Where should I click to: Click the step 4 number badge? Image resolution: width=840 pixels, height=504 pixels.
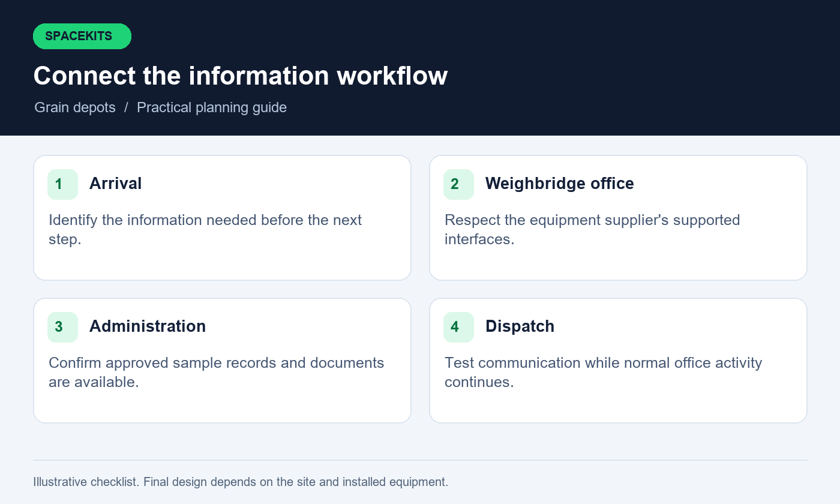click(458, 327)
